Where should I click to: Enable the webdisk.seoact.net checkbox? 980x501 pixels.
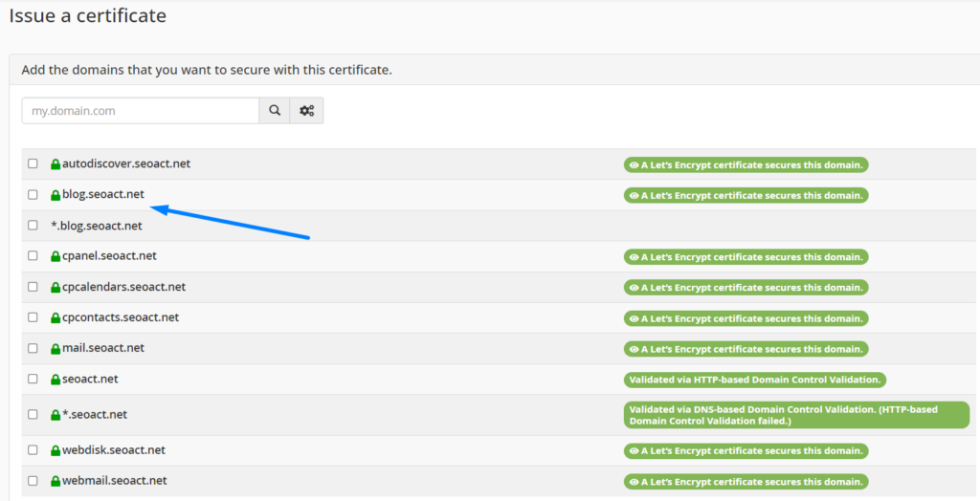coord(33,449)
